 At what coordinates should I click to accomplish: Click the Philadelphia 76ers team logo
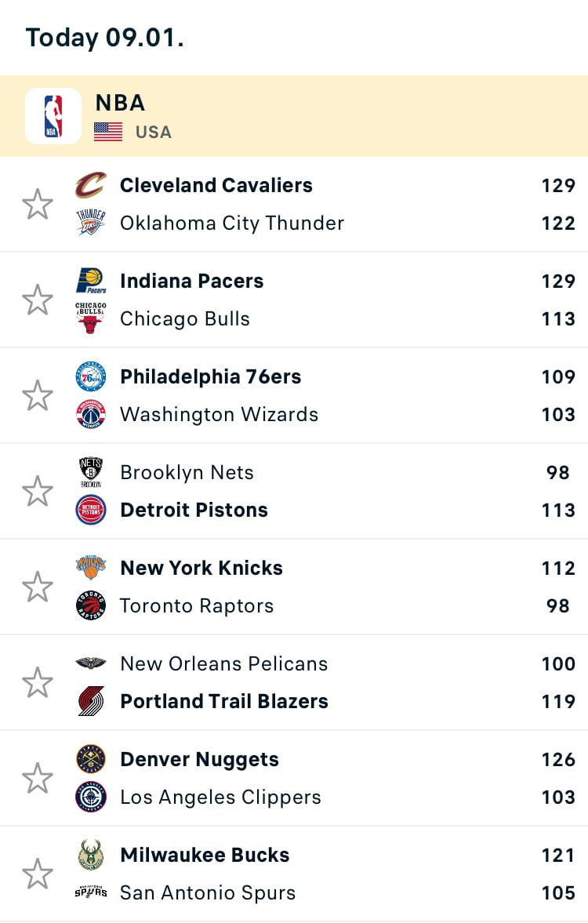tap(91, 377)
